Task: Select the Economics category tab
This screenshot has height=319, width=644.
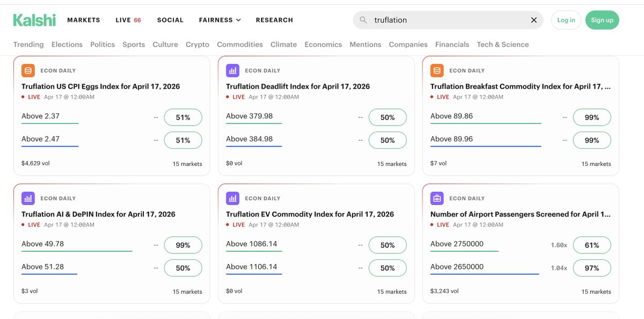Action: click(x=323, y=45)
